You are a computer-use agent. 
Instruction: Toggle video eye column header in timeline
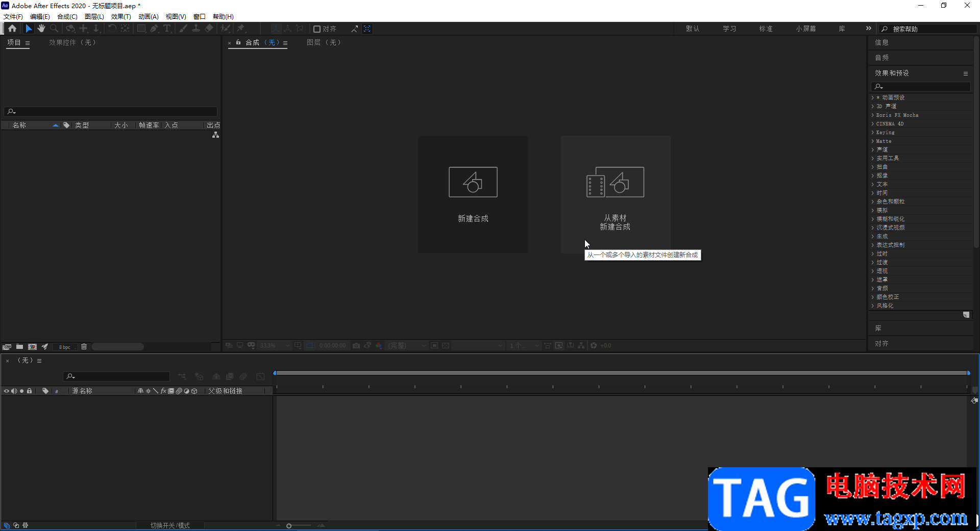6,391
